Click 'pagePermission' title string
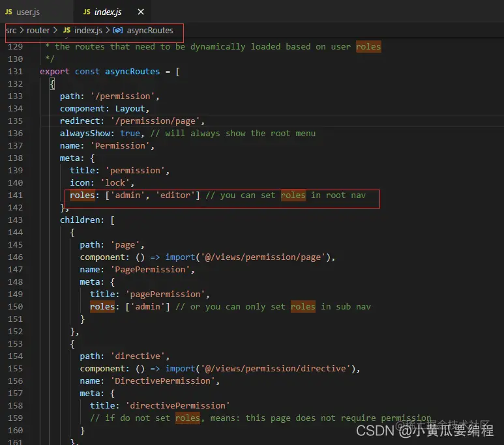The width and height of the screenshot is (504, 445). coord(165,294)
